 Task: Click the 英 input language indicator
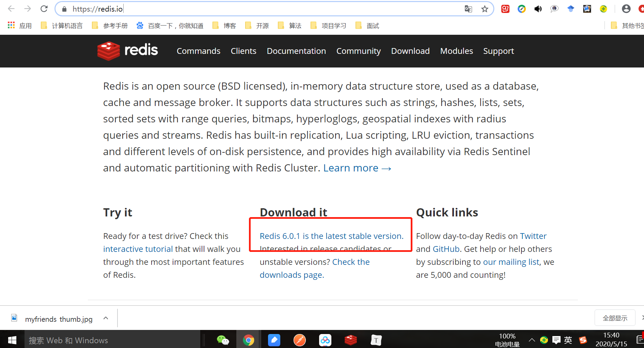coord(568,340)
